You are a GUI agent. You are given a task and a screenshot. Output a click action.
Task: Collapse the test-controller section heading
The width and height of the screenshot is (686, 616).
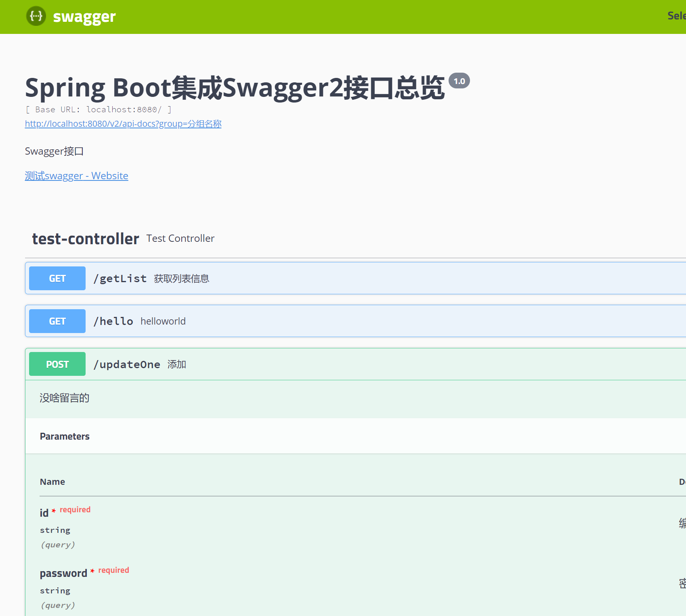coord(86,239)
